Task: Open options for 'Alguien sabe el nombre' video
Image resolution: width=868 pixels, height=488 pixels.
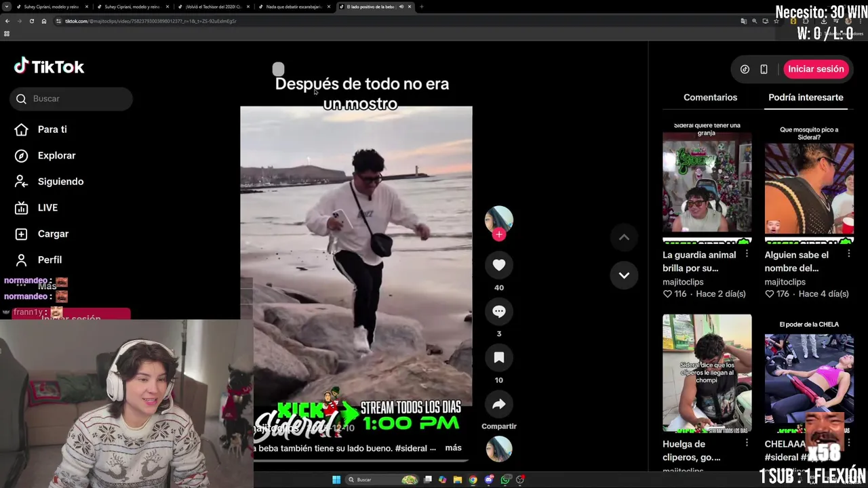Action: [848, 254]
